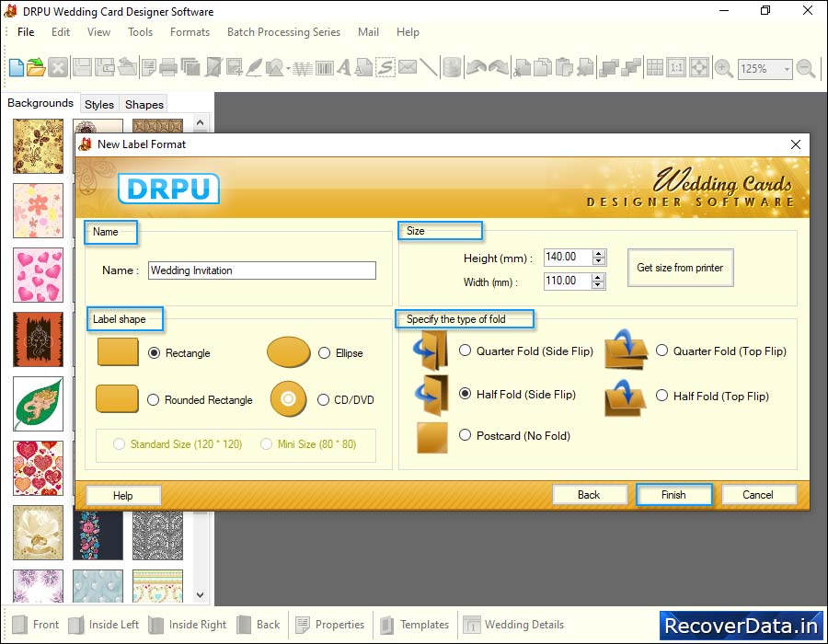
Task: Click the Width (mm) input field
Action: pyautogui.click(x=568, y=281)
